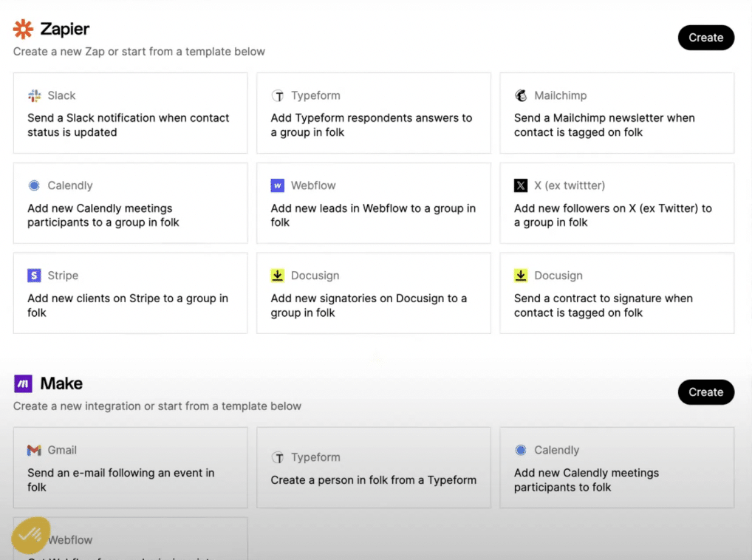
Task: Select 'Add new leads in Webflow' text
Action: click(x=372, y=215)
